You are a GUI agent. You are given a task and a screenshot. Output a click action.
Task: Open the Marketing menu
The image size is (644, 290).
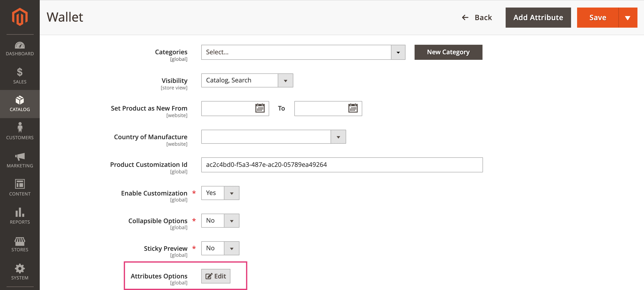tap(20, 159)
